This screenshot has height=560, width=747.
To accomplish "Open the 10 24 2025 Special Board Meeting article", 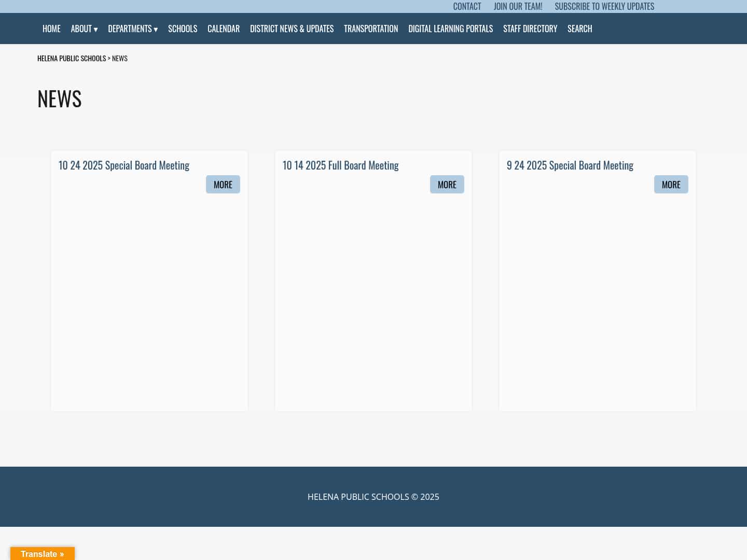I will (124, 165).
